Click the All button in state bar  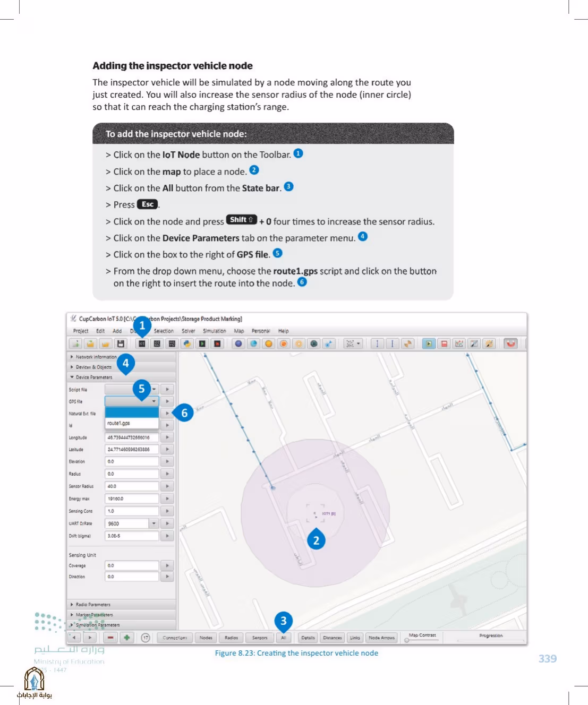(284, 638)
